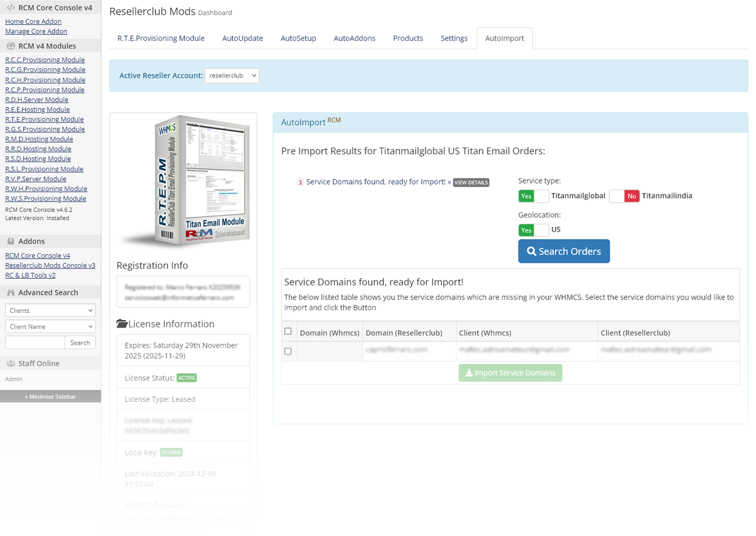Open R.R.D.Hosting Module link
The width and height of the screenshot is (756, 536).
38,149
